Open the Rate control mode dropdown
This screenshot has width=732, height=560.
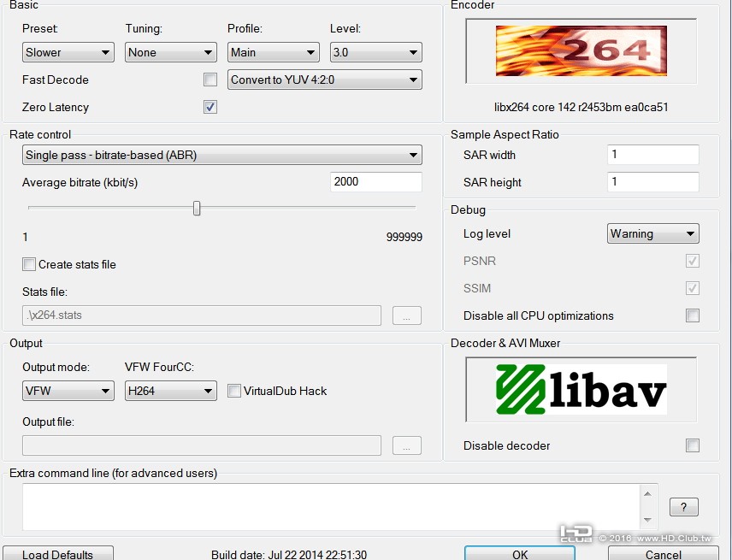click(x=222, y=155)
